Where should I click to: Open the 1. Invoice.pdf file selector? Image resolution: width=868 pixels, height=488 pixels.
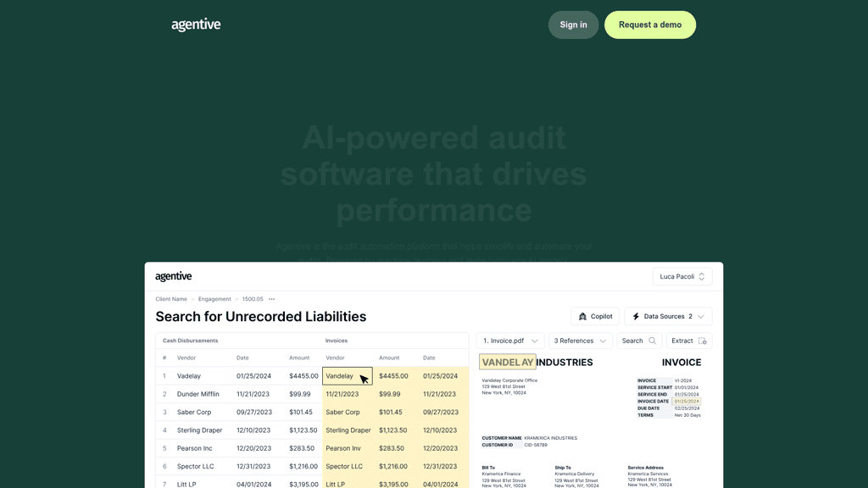[510, 341]
